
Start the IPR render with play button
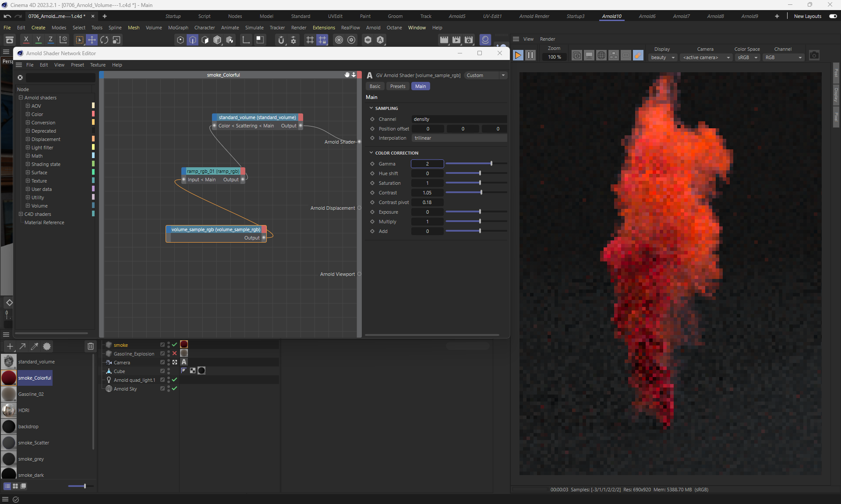(x=518, y=56)
